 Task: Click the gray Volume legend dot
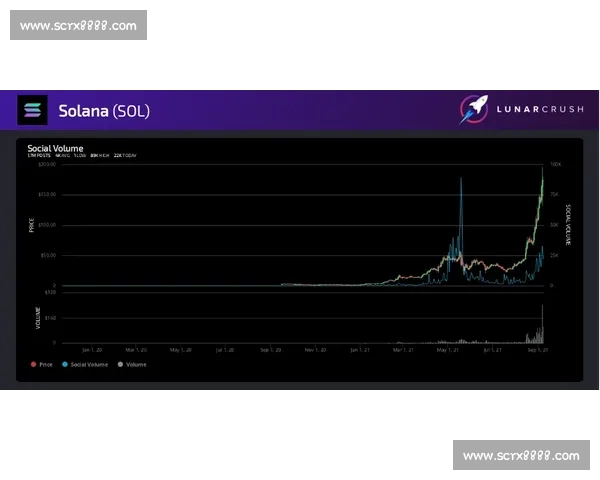coord(120,365)
